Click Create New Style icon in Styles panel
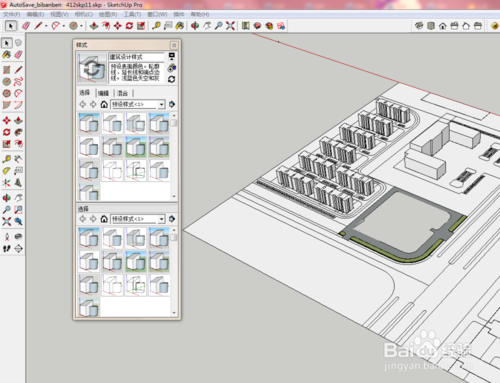The image size is (500, 383). click(x=172, y=68)
